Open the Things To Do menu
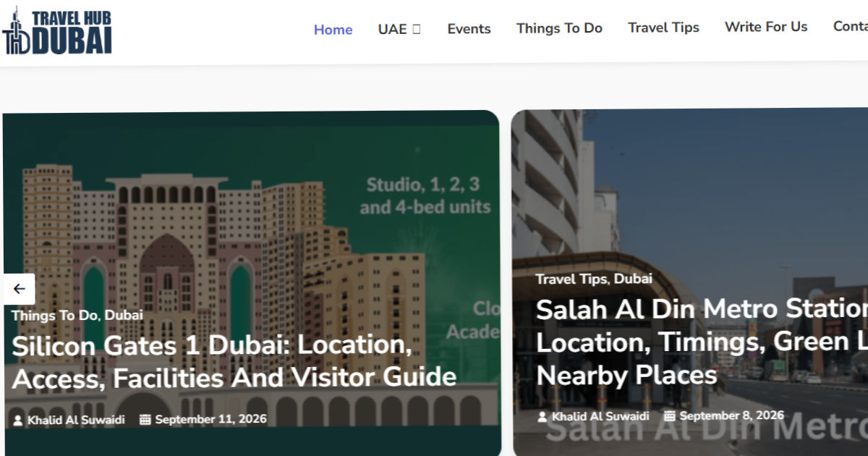Viewport: 868px width, 456px height. [559, 28]
